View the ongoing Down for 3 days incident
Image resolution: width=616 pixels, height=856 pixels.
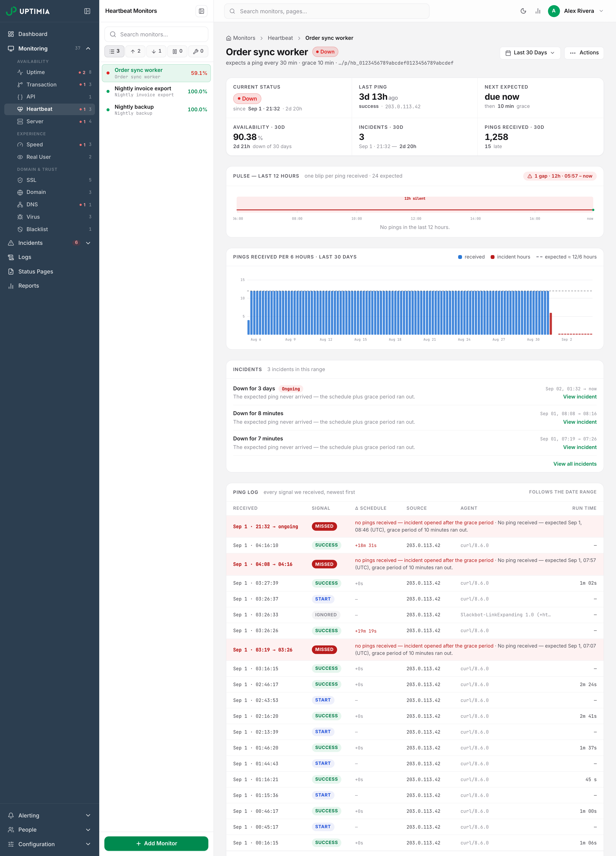(x=580, y=397)
